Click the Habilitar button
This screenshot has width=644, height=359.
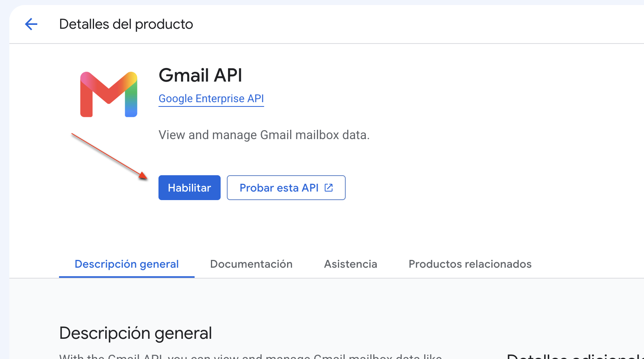pyautogui.click(x=190, y=188)
